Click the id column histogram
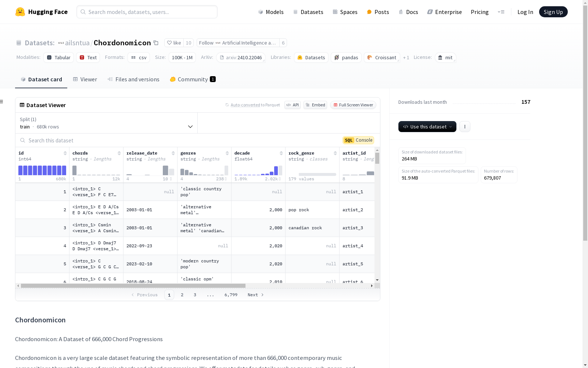The height and width of the screenshot is (368, 588). [x=42, y=170]
